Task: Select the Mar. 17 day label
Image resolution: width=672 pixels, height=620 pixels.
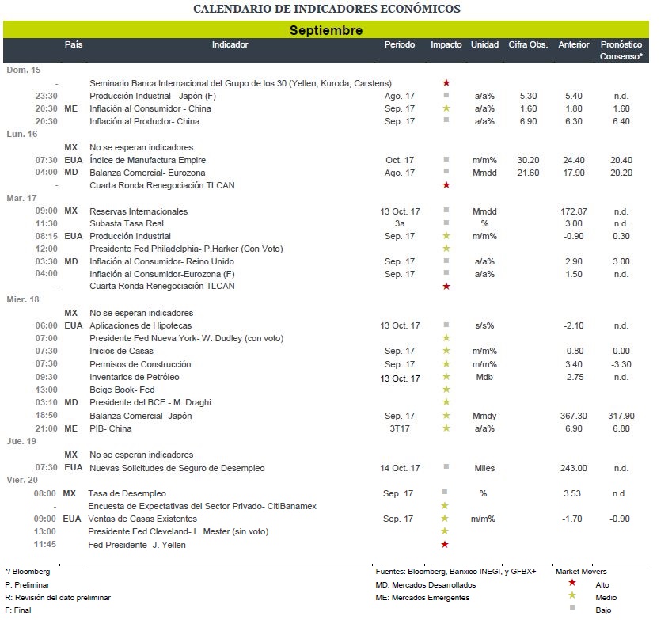Action: click(x=21, y=198)
